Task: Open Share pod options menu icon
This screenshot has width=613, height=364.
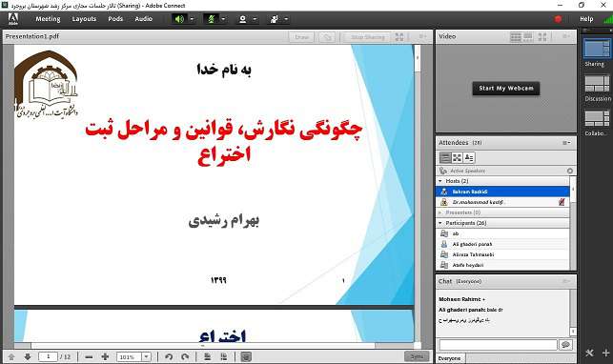Action: (423, 37)
